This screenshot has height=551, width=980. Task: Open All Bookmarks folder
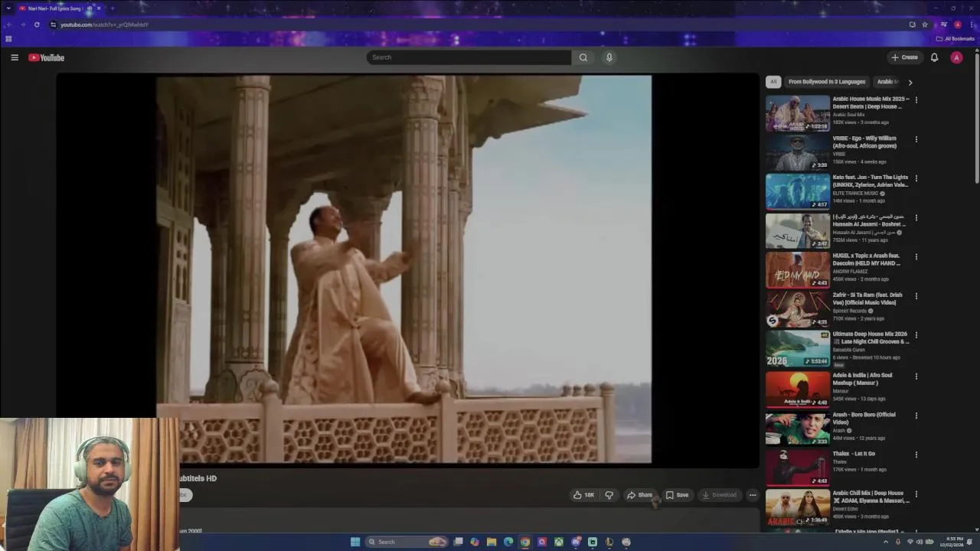tap(955, 38)
